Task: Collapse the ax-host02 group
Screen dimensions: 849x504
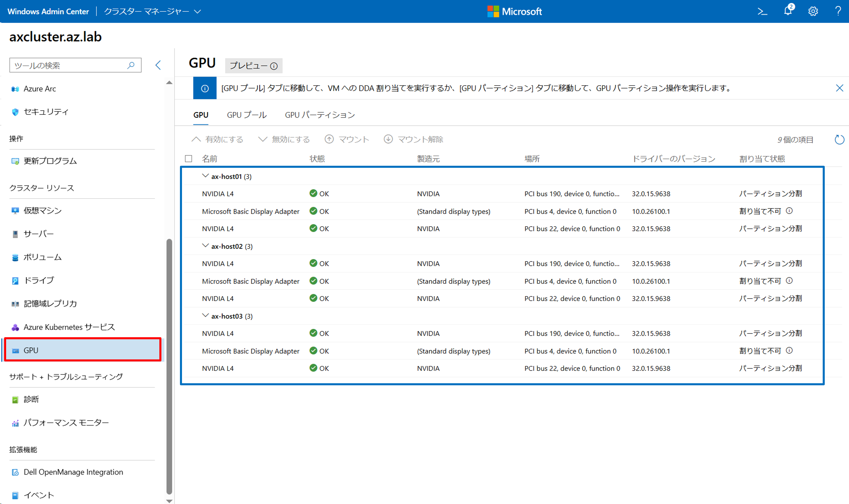Action: coord(205,246)
